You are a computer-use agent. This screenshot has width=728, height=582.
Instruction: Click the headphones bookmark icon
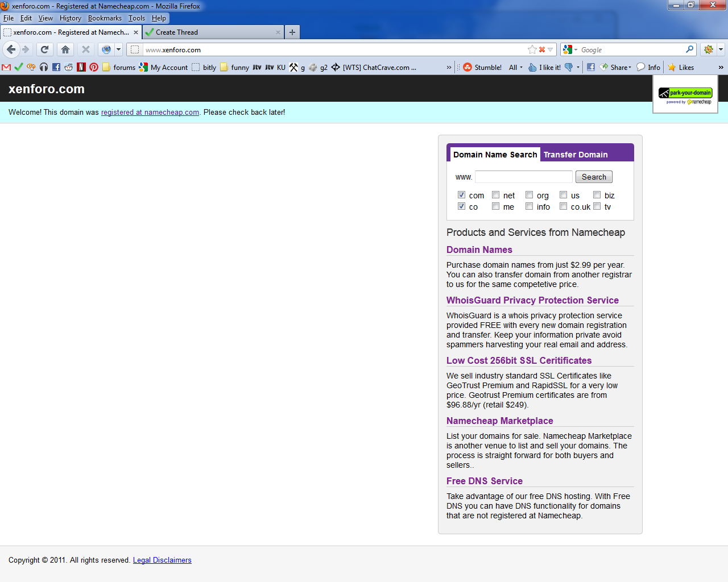coord(44,67)
